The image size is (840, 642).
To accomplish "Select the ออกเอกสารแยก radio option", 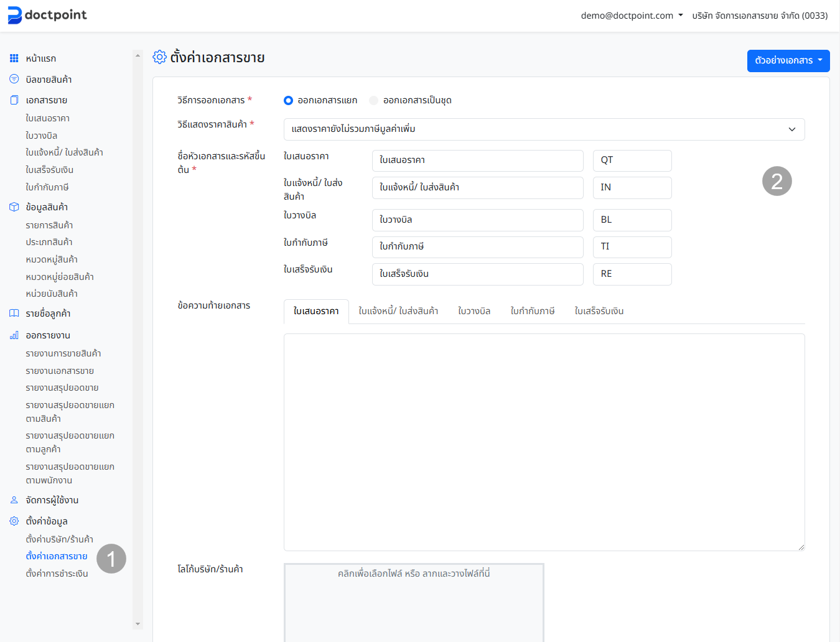I will tap(288, 101).
